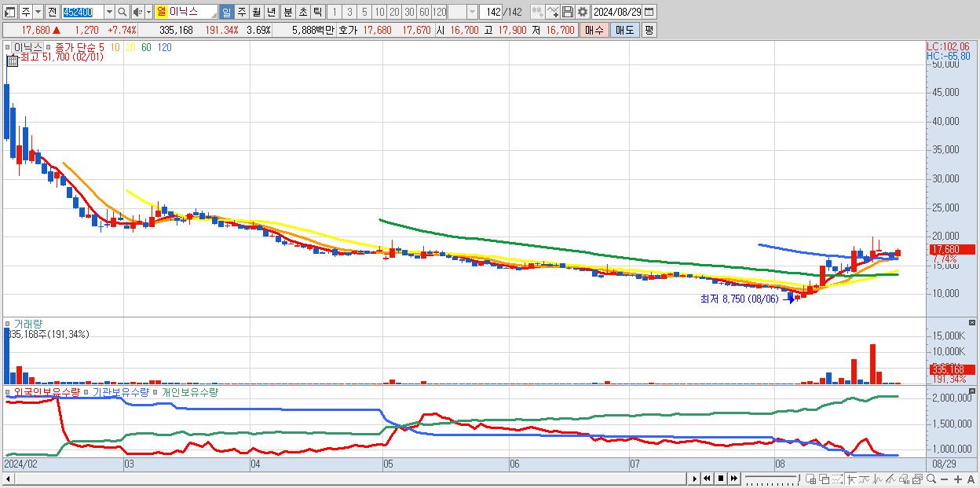Screen dimensions: 980x488
Task: Toggle the 종가 단순 moving average marker
Action: click(49, 48)
